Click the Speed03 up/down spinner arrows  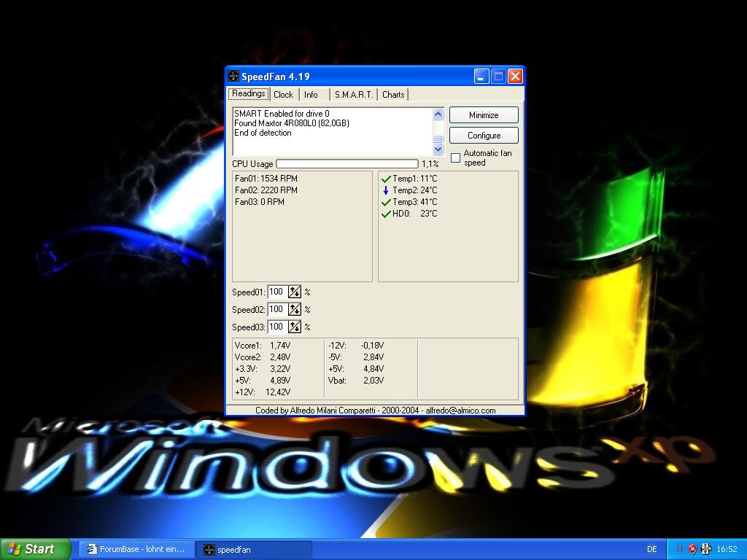pos(295,327)
